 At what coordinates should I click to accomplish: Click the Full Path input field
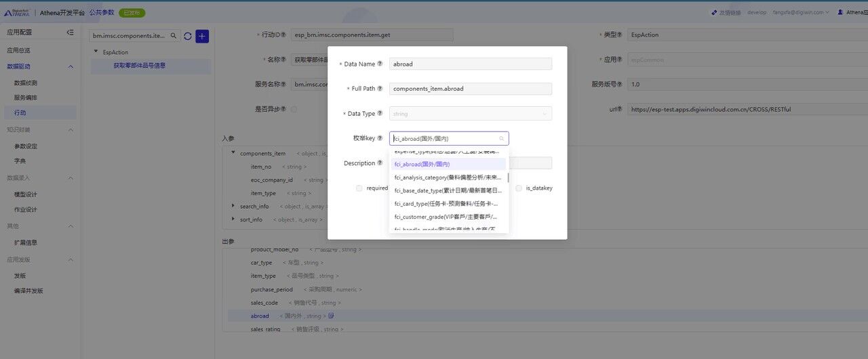pos(471,89)
